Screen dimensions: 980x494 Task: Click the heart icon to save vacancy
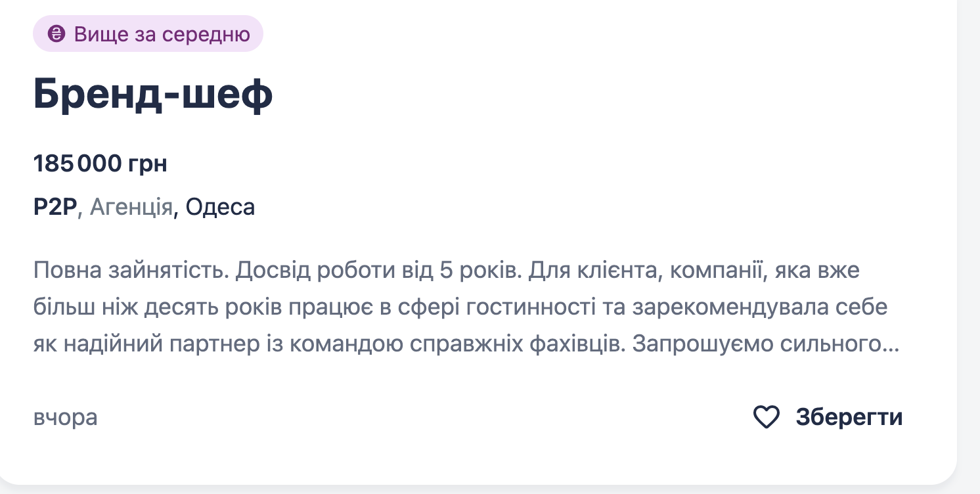coord(766,417)
